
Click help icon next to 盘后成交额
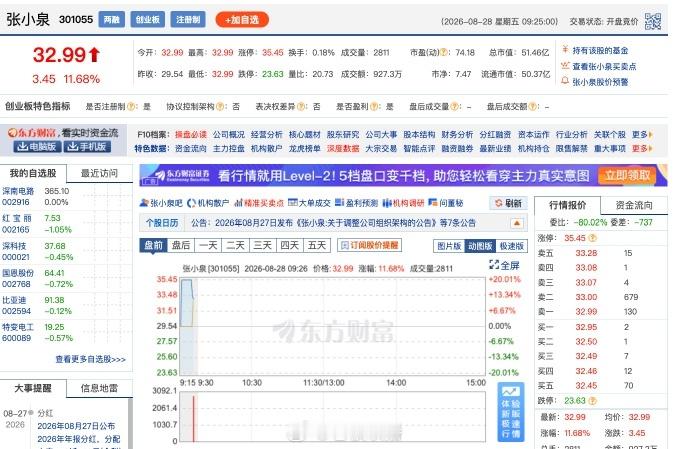(532, 107)
